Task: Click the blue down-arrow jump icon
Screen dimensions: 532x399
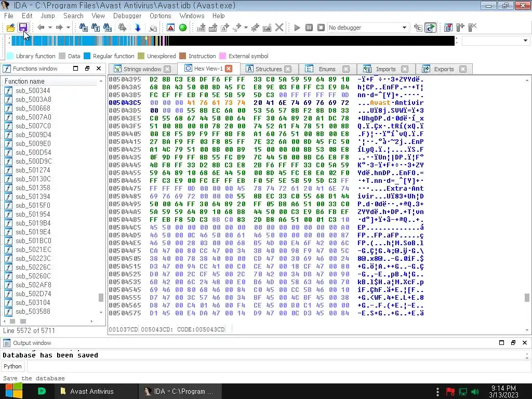Action: coord(137,28)
